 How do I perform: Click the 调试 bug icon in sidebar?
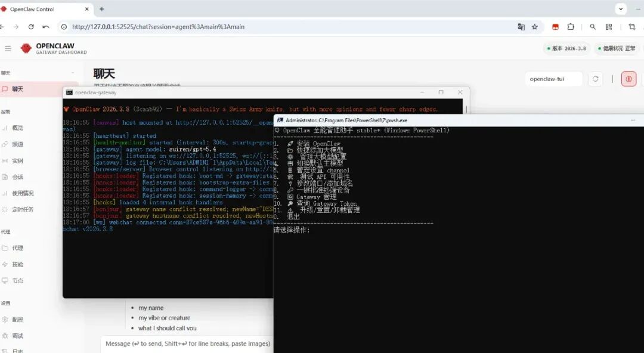(x=5, y=336)
